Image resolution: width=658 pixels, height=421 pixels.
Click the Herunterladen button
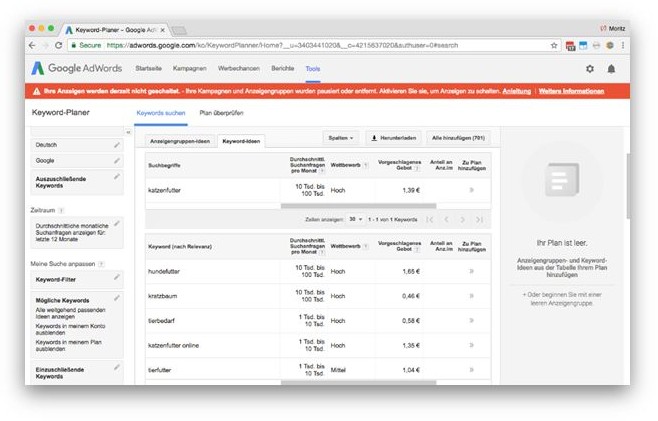tap(391, 137)
